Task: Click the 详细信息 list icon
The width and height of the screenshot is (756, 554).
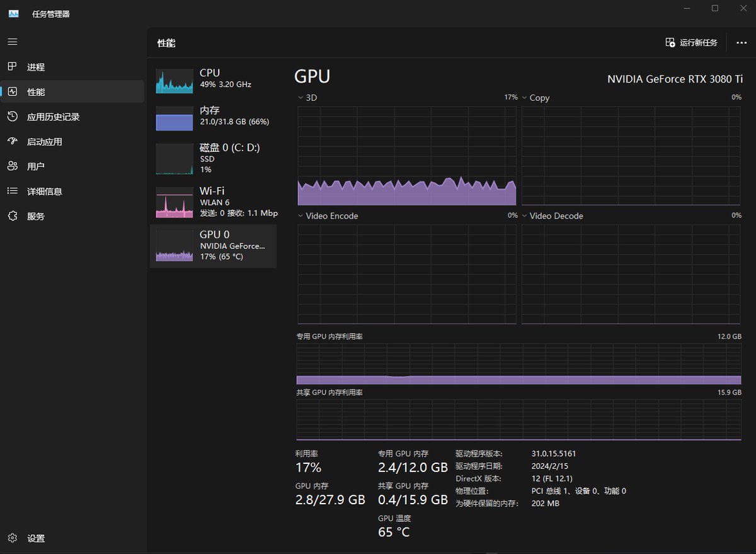Action: pyautogui.click(x=13, y=191)
